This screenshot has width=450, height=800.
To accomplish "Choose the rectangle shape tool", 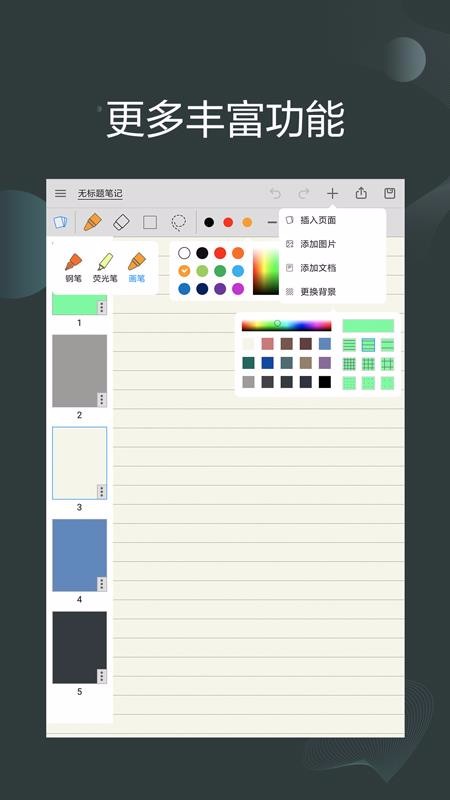I will click(x=150, y=222).
